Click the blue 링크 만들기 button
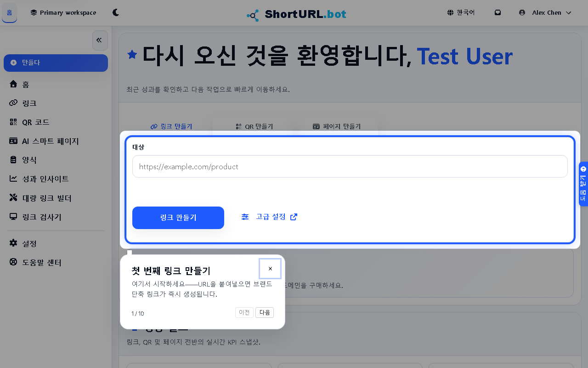588x368 pixels. click(178, 218)
